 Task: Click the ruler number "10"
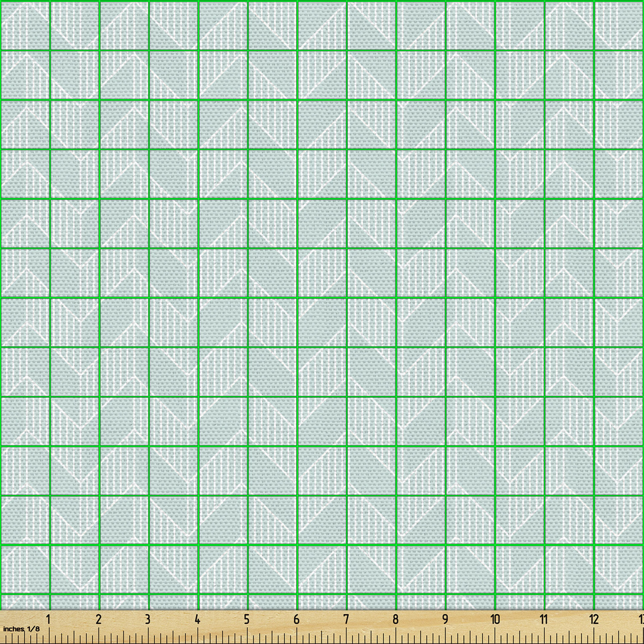tap(495, 620)
